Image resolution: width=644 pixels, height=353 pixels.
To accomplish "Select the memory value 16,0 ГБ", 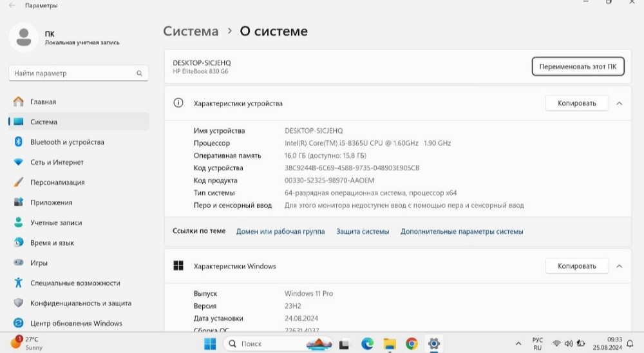I will click(x=325, y=155).
